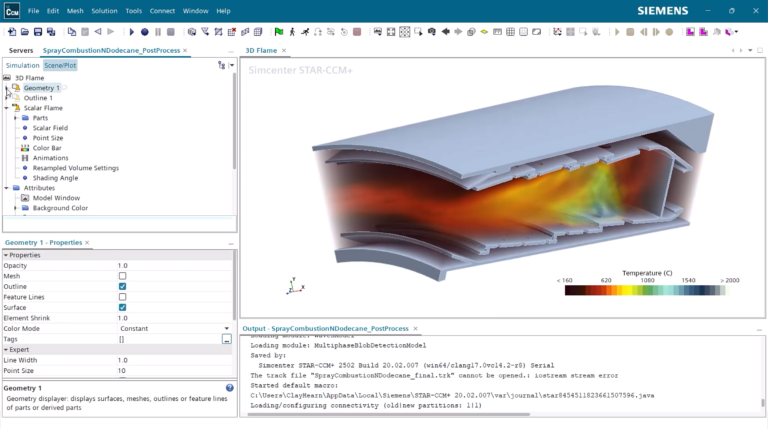Open the Tools menu
Viewport: 768px width, 429px height.
coord(133,11)
